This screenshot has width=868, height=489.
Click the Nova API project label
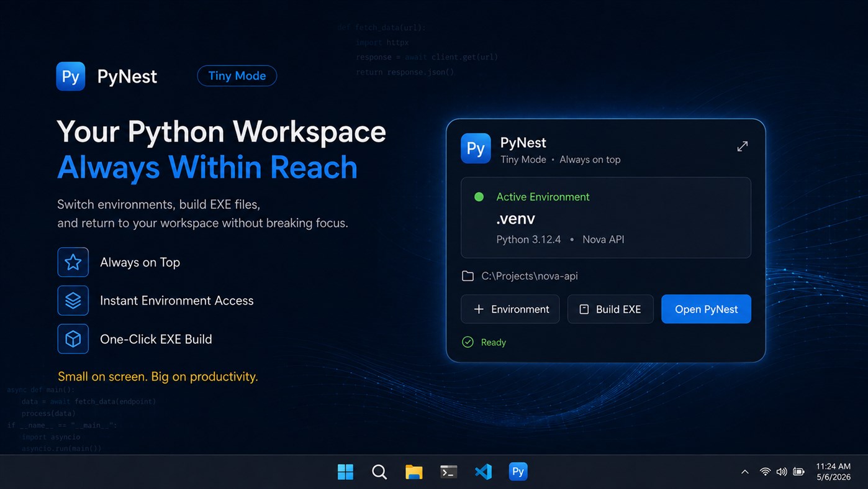pyautogui.click(x=603, y=239)
